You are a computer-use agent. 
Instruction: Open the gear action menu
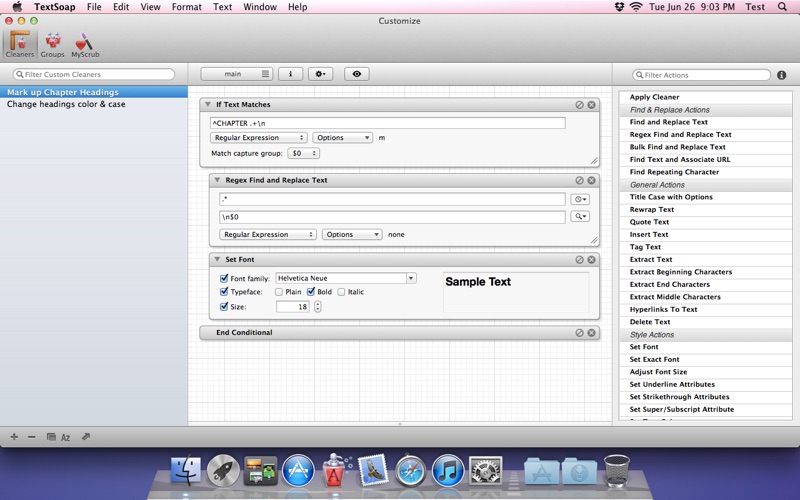pyautogui.click(x=320, y=74)
